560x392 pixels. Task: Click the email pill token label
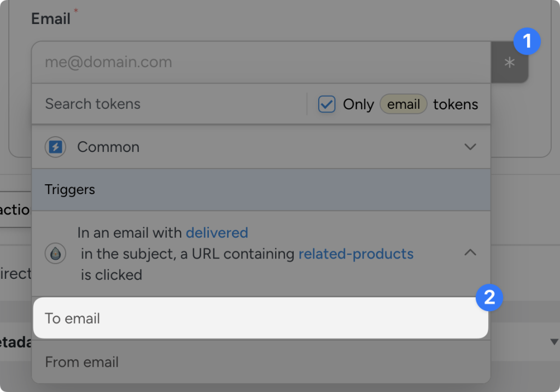click(x=403, y=104)
